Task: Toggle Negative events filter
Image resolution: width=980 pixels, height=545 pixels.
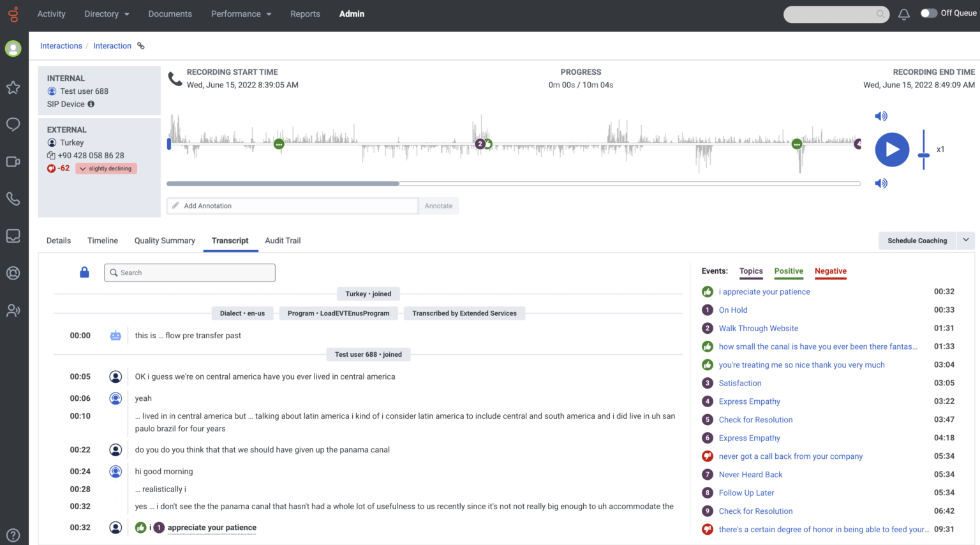Action: pyautogui.click(x=830, y=271)
